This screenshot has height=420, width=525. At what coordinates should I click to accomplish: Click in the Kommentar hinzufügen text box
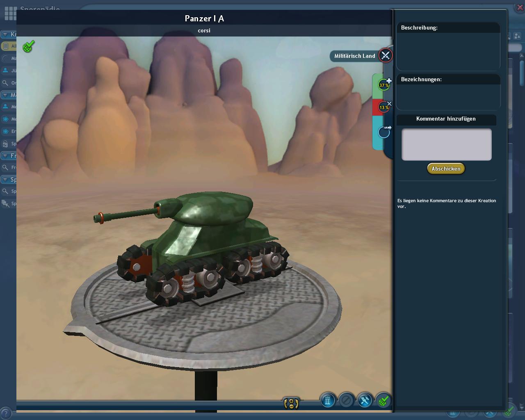tap(446, 144)
